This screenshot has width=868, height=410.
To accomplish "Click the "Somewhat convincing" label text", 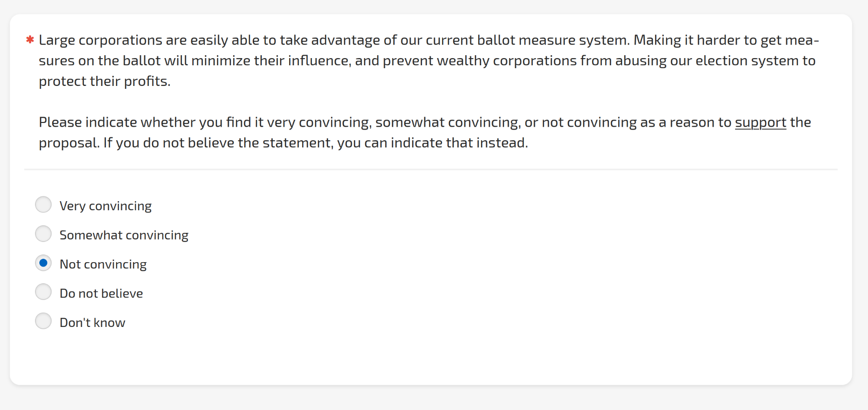I will 124,235.
